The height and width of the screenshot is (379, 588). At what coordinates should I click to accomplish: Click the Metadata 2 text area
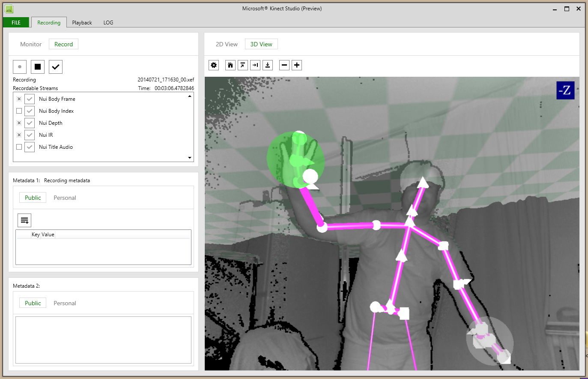coord(103,340)
